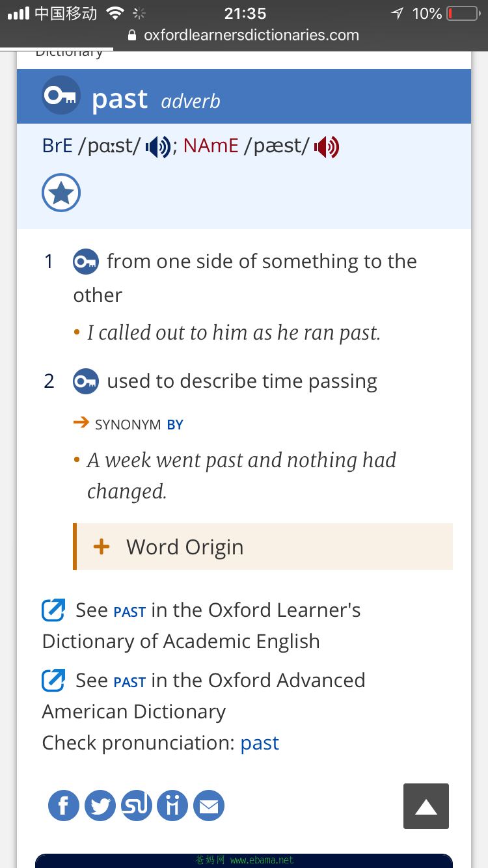Click the key icon beside the headword past
Image resolution: width=488 pixels, height=868 pixels.
click(x=61, y=96)
